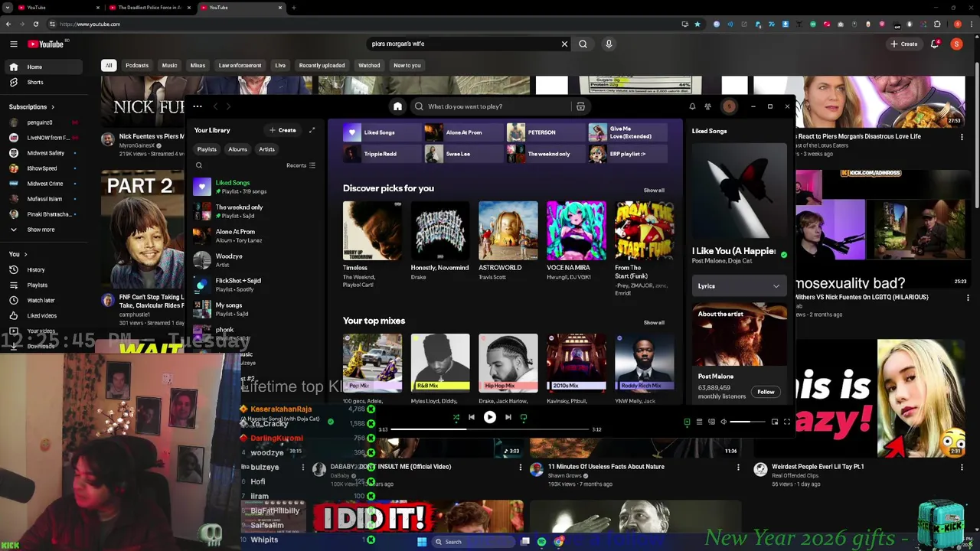Open ASTROWORLD album cover
This screenshot has height=551, width=980.
(508, 230)
